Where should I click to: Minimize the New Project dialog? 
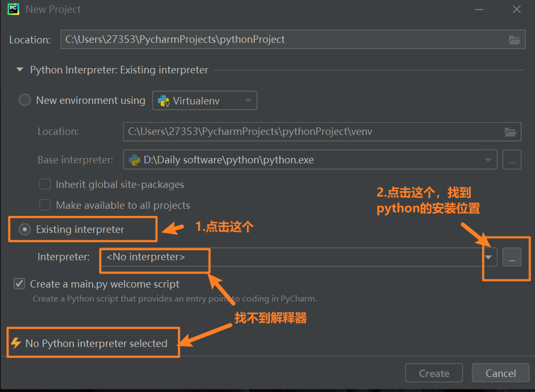(x=479, y=9)
